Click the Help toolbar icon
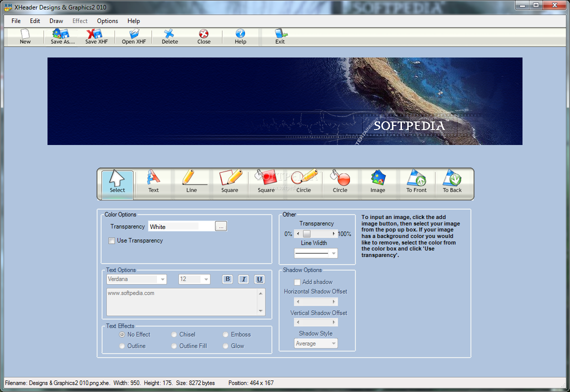This screenshot has height=392, width=570. pyautogui.click(x=240, y=36)
